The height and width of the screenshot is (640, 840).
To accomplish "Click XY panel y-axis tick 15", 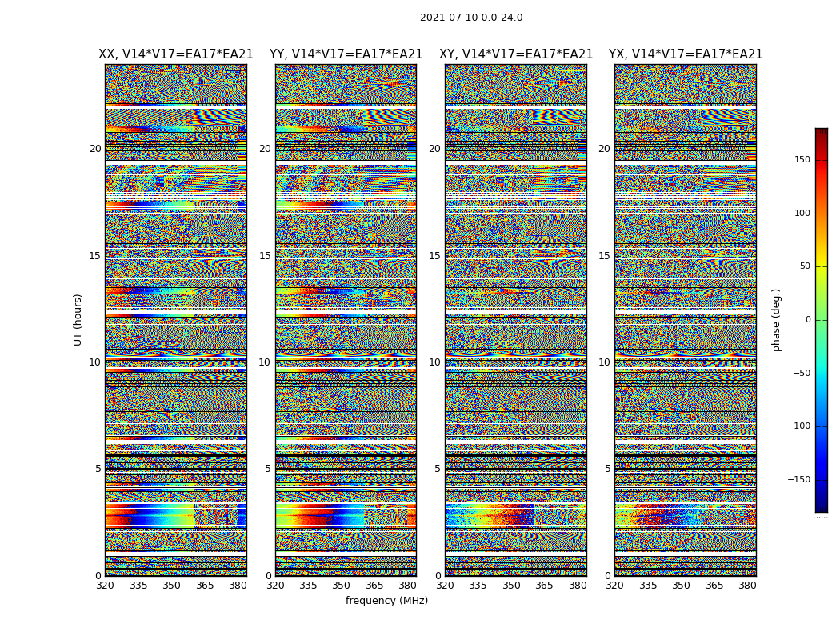I will 435,256.
